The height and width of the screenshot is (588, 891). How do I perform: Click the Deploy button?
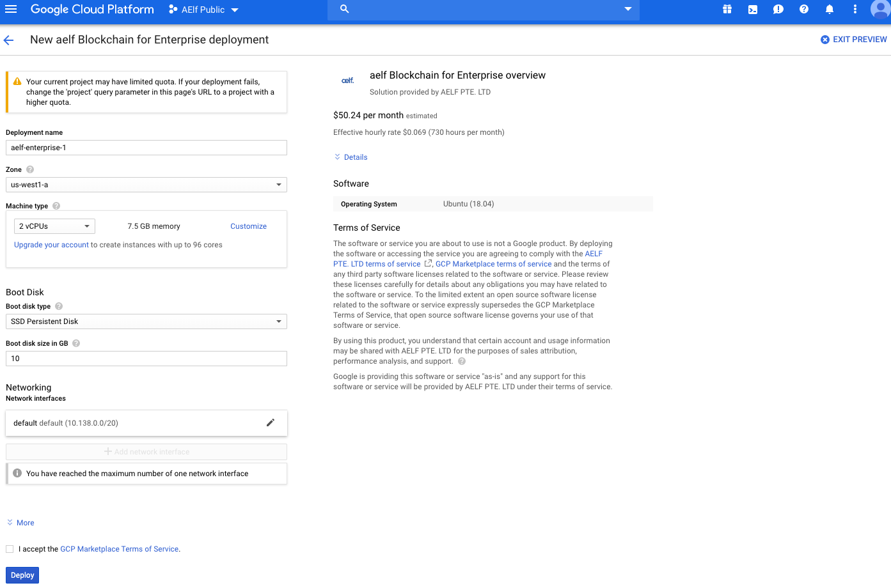22,575
